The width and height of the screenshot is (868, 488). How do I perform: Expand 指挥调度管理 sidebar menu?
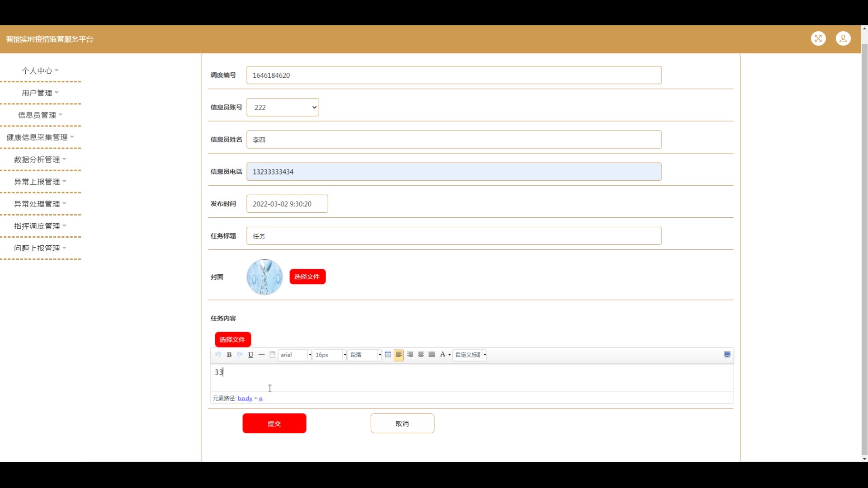(40, 226)
